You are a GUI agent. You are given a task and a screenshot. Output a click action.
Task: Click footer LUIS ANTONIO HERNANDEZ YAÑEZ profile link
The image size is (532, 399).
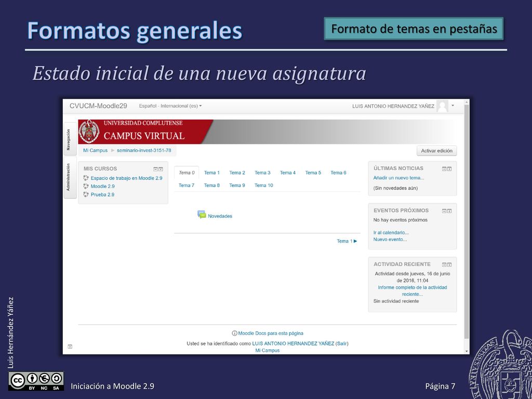[x=293, y=344]
